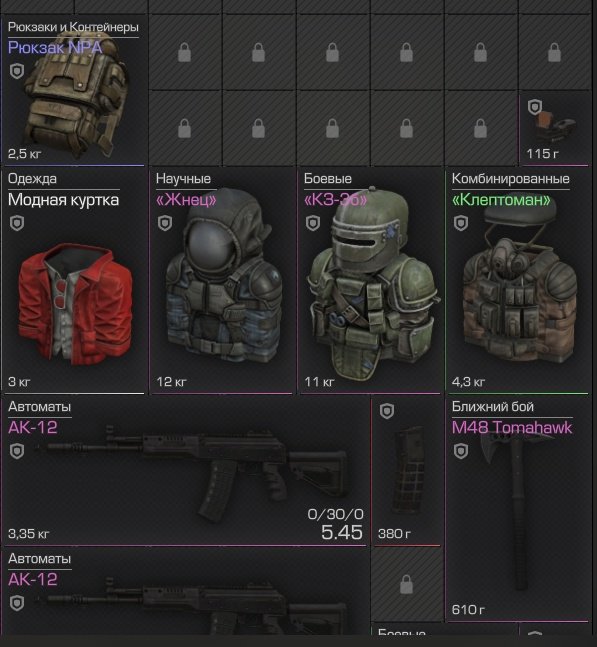The image size is (597, 647).
Task: Select the «Жнец» scientific suit
Action: point(223,281)
